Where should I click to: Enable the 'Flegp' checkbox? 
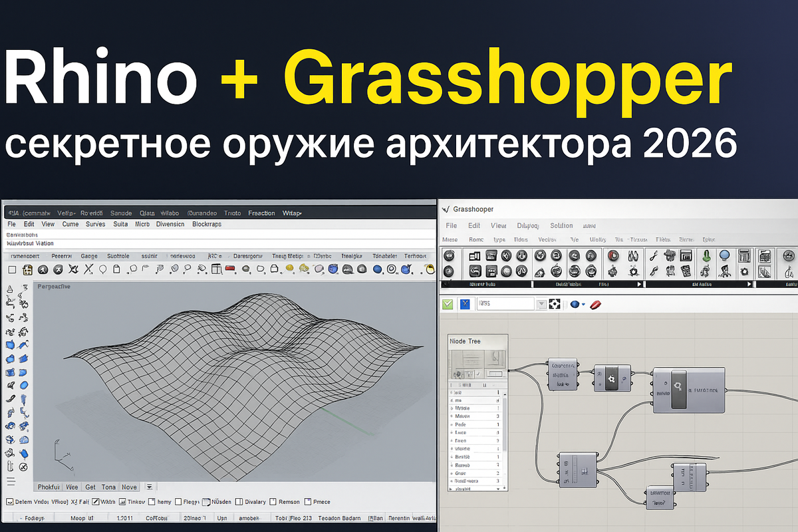click(178, 502)
